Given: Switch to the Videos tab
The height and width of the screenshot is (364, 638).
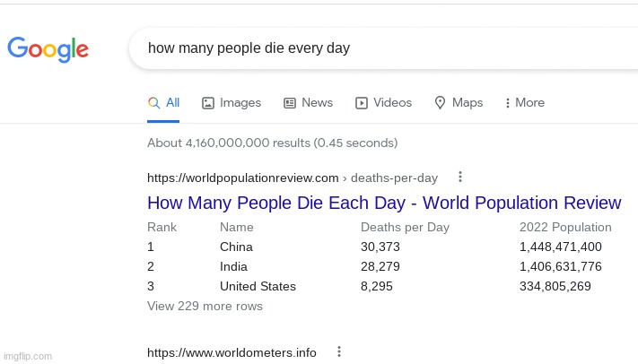Looking at the screenshot, I should click(x=384, y=103).
